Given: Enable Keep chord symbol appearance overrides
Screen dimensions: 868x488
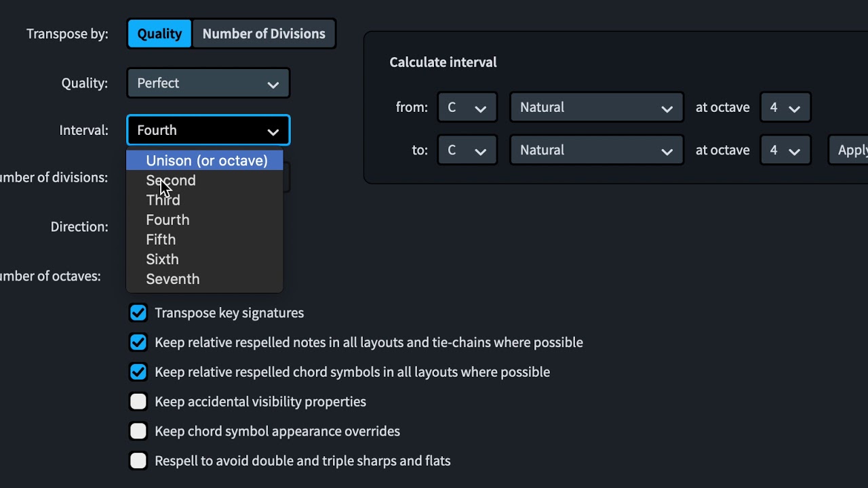Looking at the screenshot, I should [138, 431].
